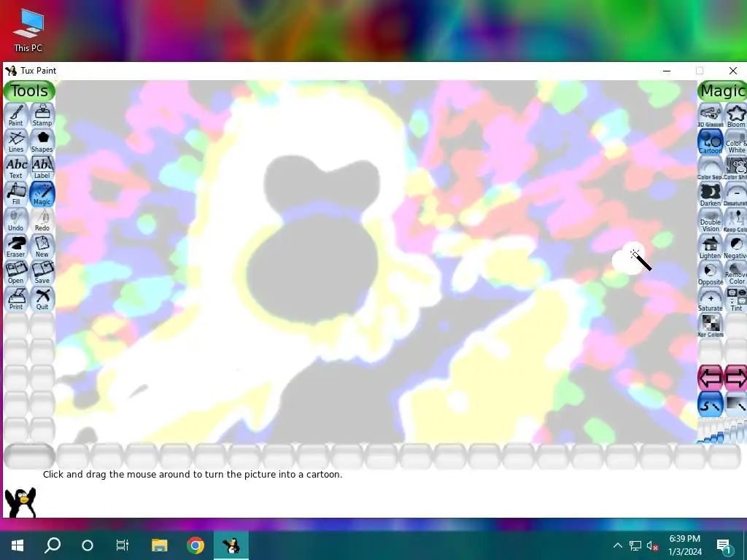The width and height of the screenshot is (747, 560).
Task: Activate the Text tool
Action: pyautogui.click(x=16, y=168)
